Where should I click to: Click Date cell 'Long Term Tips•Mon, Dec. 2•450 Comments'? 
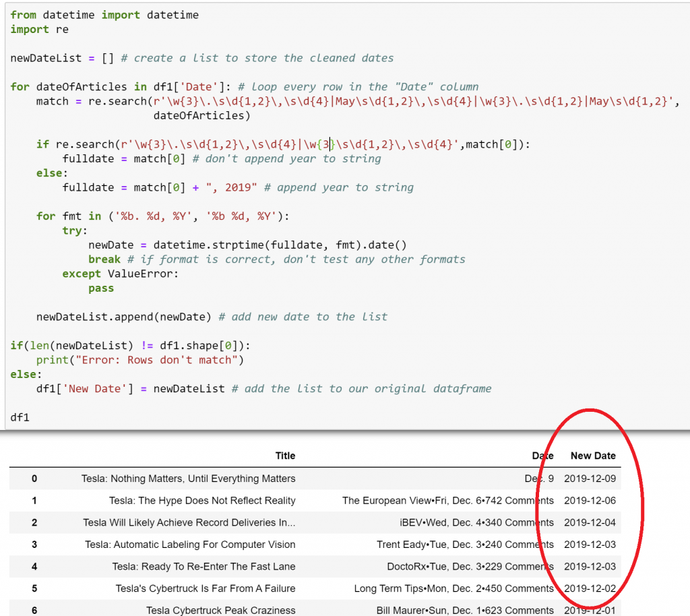tap(454, 589)
